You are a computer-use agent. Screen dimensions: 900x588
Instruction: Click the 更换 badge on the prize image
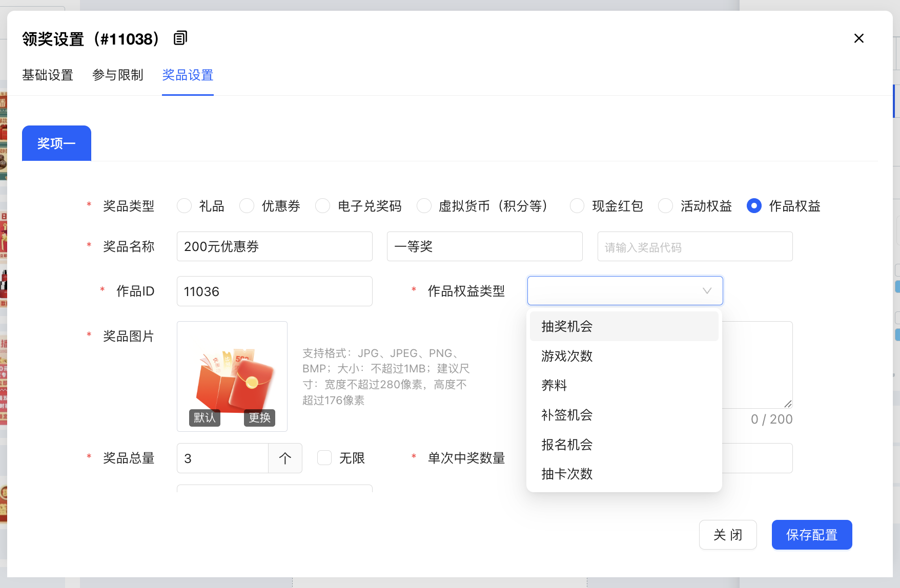click(259, 417)
